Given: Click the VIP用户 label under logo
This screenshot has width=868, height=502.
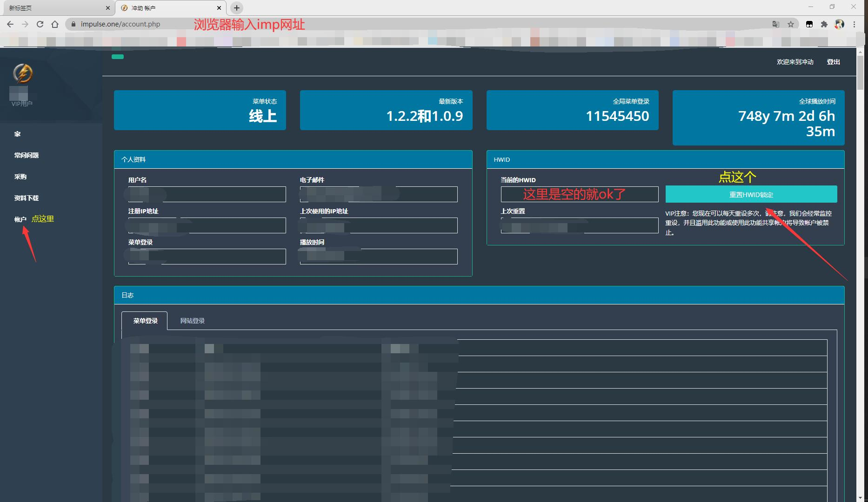Looking at the screenshot, I should coord(22,104).
